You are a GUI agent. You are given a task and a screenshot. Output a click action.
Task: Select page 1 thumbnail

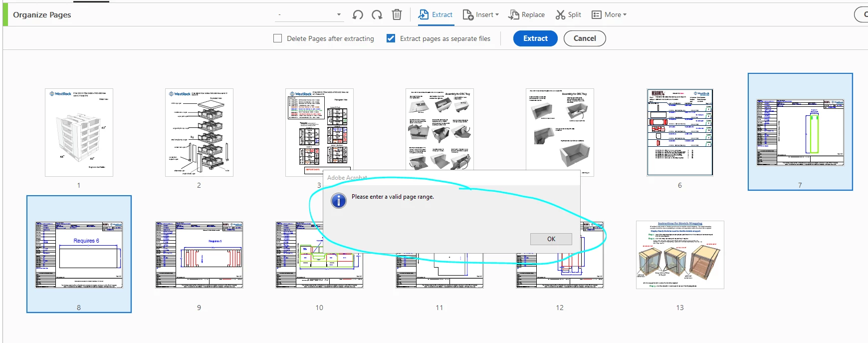point(79,132)
